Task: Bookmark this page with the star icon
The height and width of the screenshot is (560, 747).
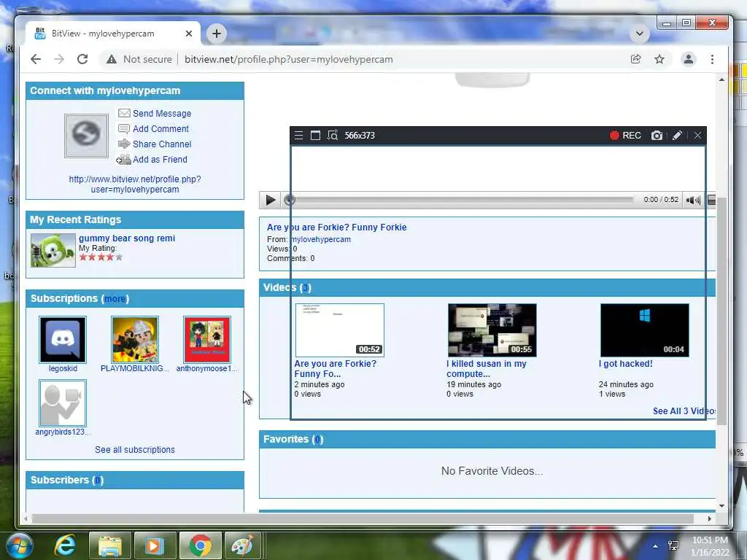Action: tap(659, 59)
